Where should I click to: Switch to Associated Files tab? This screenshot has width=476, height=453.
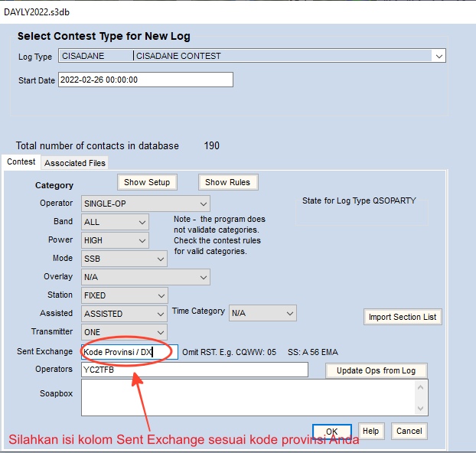pos(75,163)
